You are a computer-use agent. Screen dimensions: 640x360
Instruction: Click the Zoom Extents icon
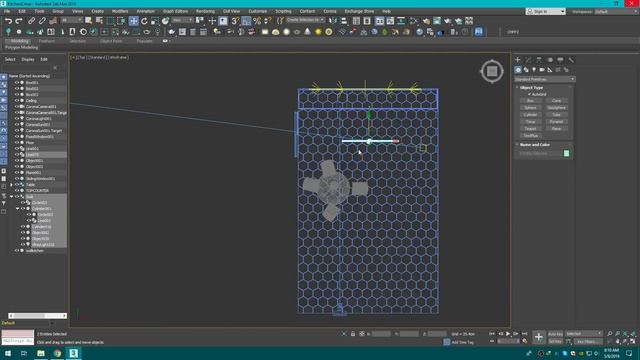pos(625,334)
